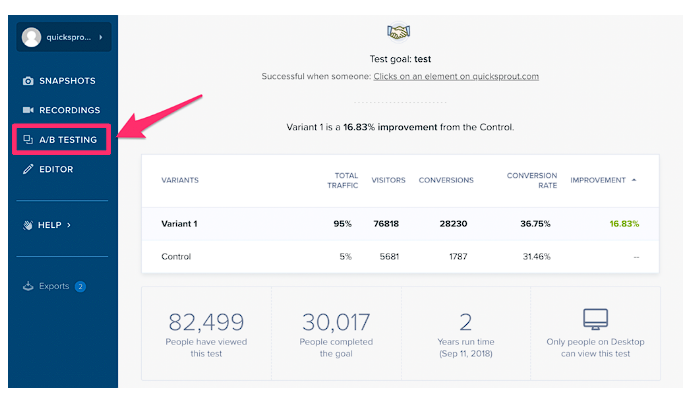Click the 16.83% improvement summary sentence
This screenshot has height=398, width=698.
400,127
